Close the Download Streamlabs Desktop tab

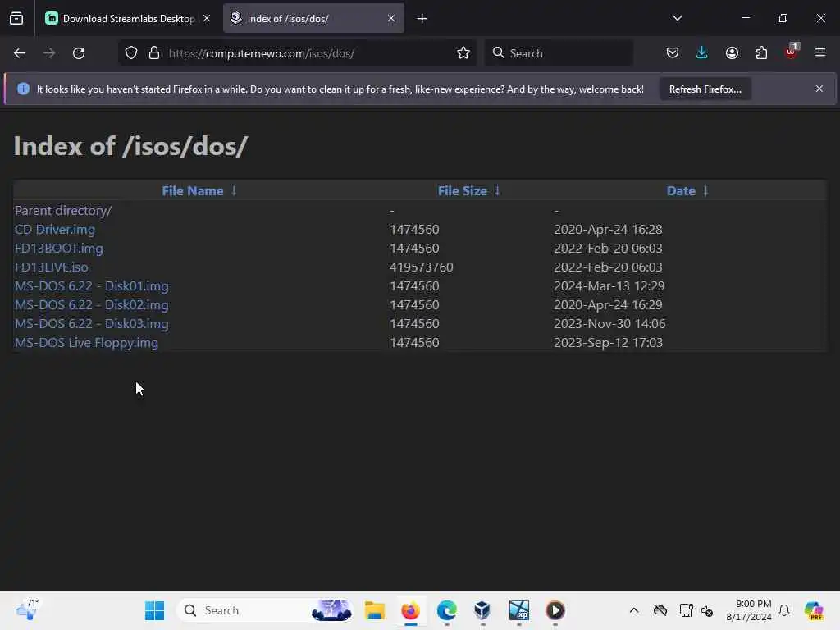(207, 18)
